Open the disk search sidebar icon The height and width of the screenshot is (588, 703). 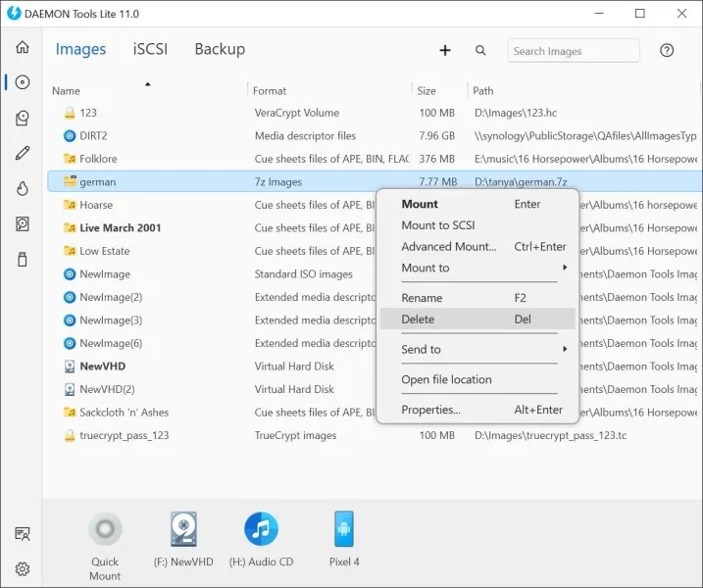[x=23, y=223]
